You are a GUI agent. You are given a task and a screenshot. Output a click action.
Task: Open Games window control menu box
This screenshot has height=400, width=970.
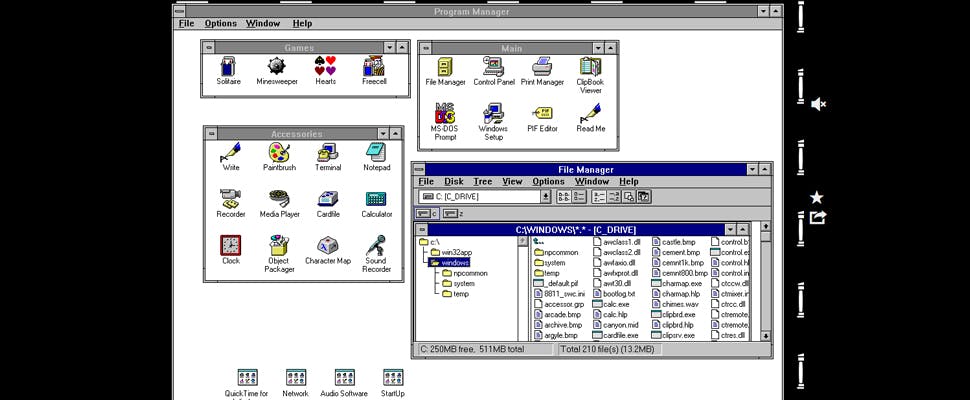pos(208,48)
